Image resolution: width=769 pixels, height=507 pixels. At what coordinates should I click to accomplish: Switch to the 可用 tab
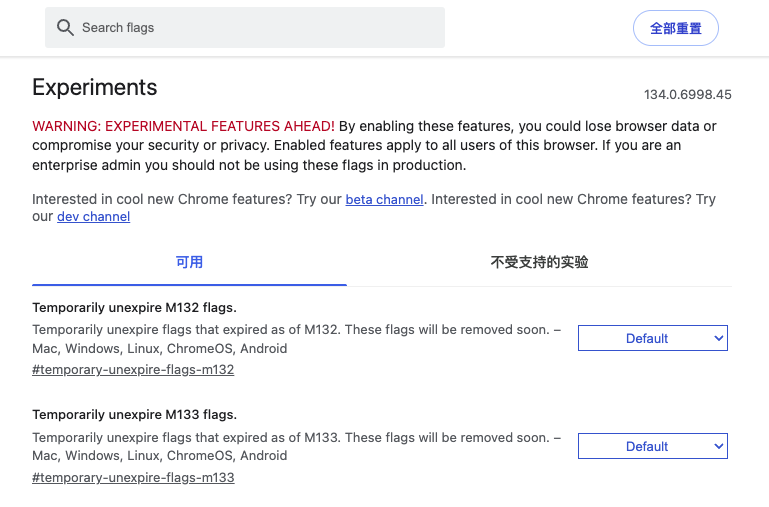coord(189,263)
